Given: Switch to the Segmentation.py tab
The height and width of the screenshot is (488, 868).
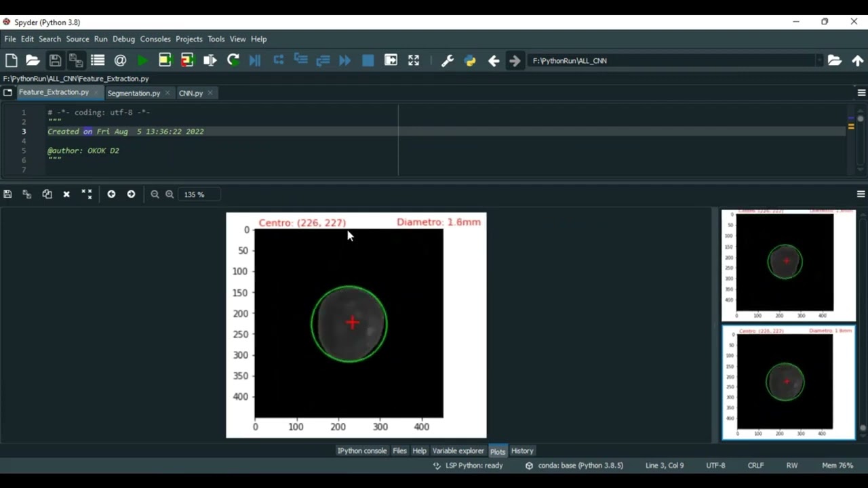Looking at the screenshot, I should (x=134, y=93).
